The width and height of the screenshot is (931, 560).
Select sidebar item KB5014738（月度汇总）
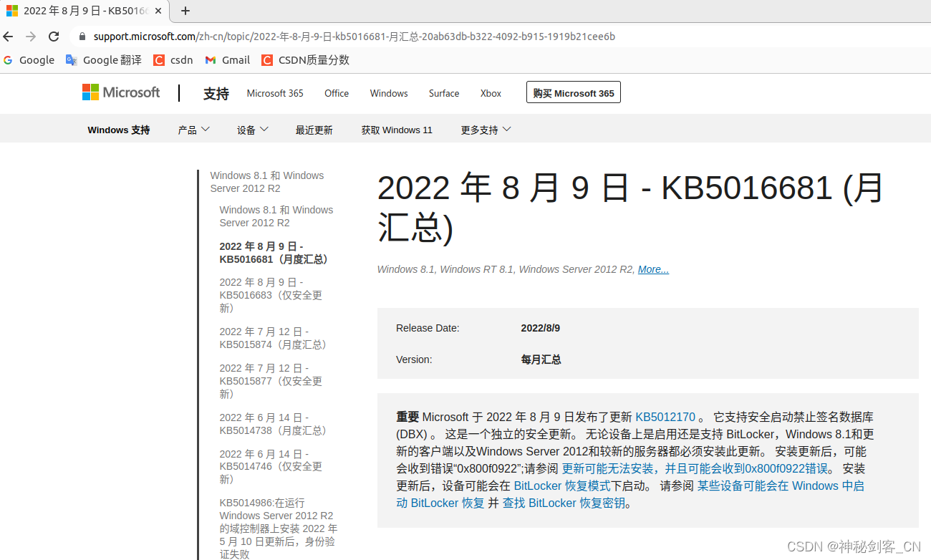(273, 424)
